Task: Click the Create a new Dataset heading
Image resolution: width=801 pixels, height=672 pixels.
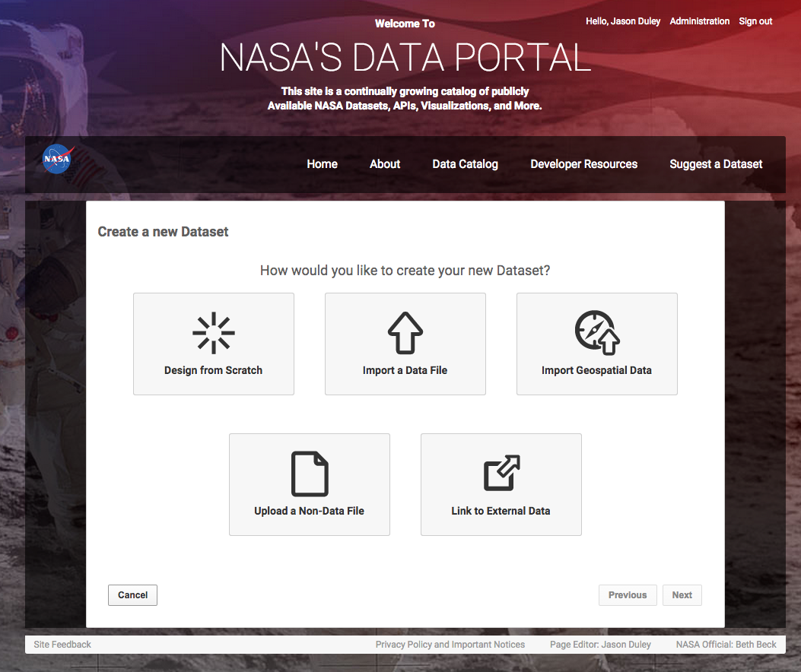Action: coord(163,232)
